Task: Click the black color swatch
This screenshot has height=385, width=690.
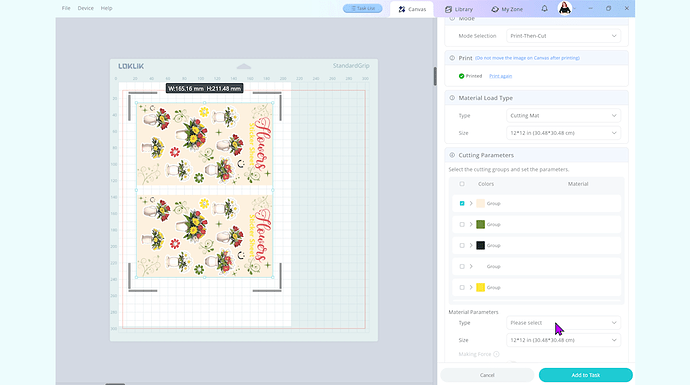Action: (x=481, y=246)
